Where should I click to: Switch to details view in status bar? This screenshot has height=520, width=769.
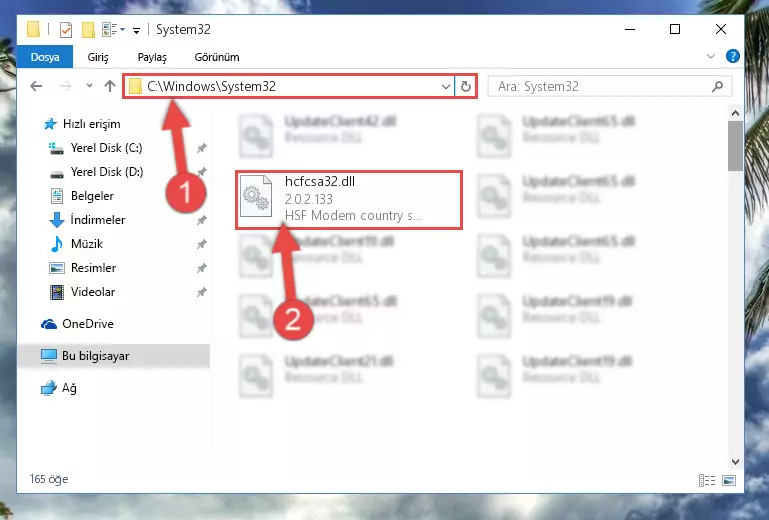(707, 480)
